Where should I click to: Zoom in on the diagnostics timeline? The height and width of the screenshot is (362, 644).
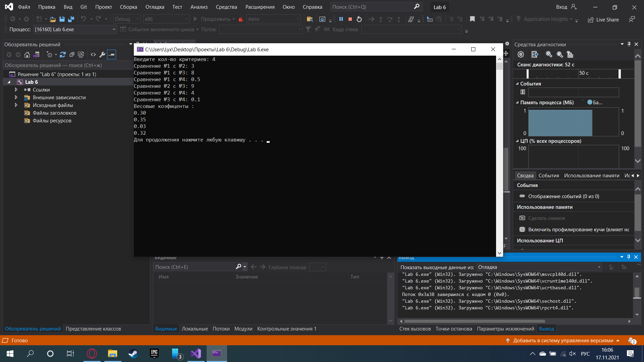point(549,54)
